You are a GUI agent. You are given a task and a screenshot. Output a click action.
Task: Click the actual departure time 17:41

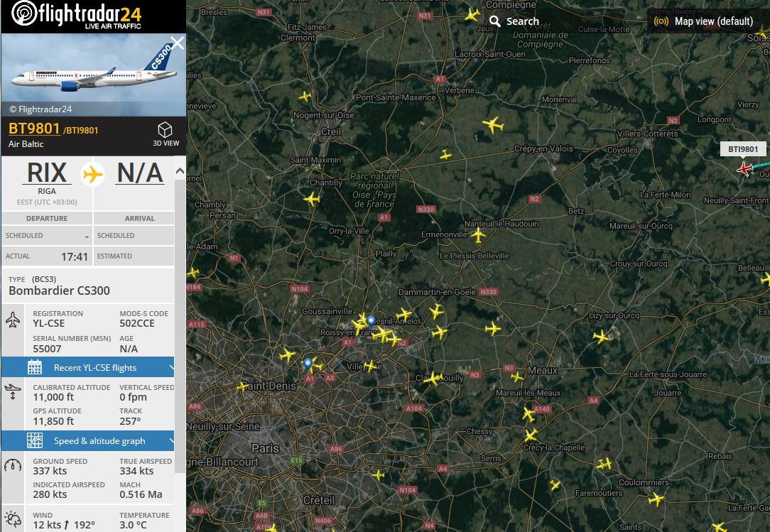pos(74,256)
